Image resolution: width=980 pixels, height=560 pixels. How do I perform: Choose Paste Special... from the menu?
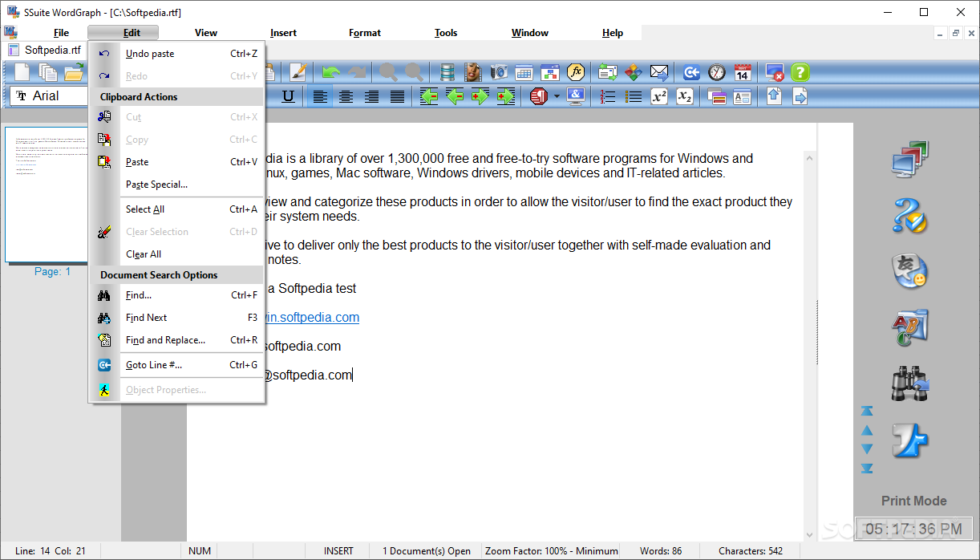coord(177,185)
